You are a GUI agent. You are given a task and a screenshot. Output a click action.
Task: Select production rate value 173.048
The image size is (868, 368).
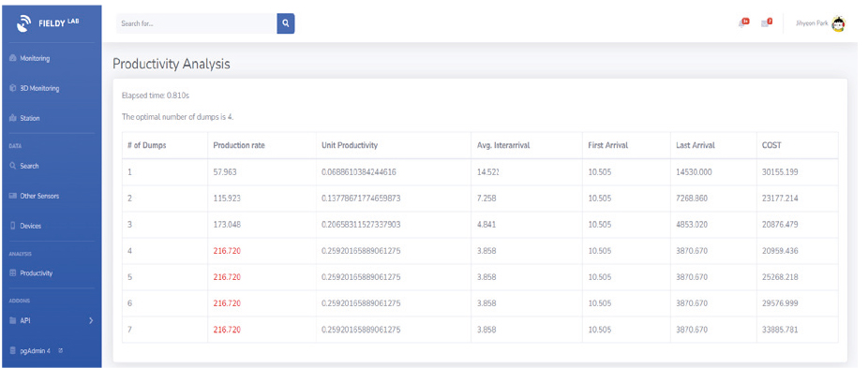point(227,225)
